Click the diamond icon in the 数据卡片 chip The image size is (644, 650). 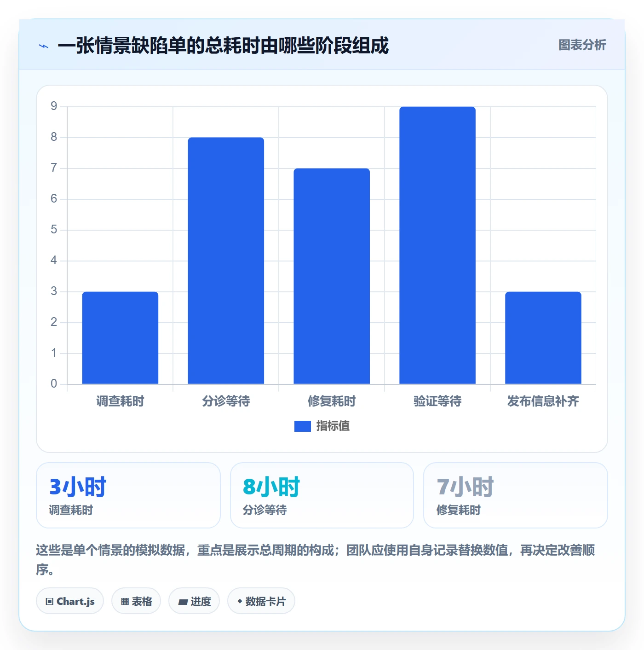click(240, 601)
